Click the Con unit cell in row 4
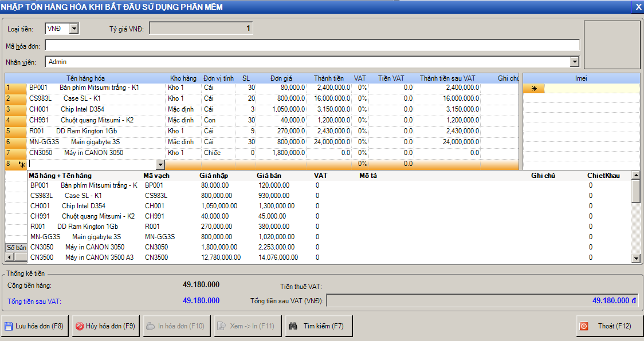The image size is (644, 341). point(218,120)
